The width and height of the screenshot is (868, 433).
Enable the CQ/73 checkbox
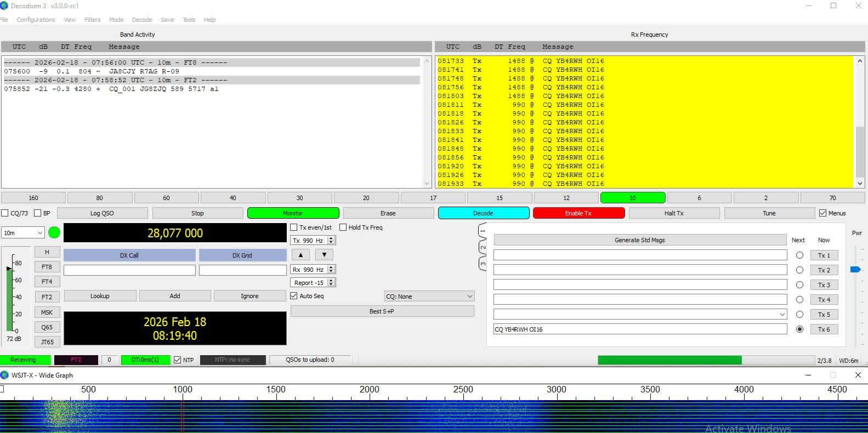point(5,213)
